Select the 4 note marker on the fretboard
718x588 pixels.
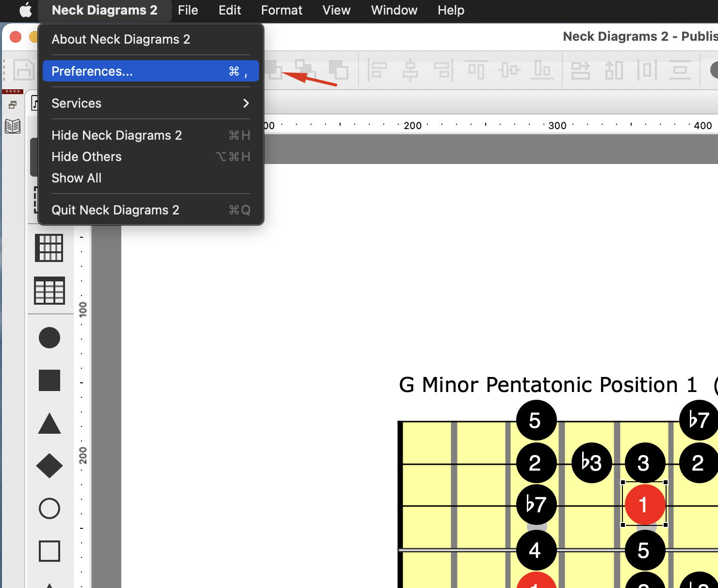536,550
